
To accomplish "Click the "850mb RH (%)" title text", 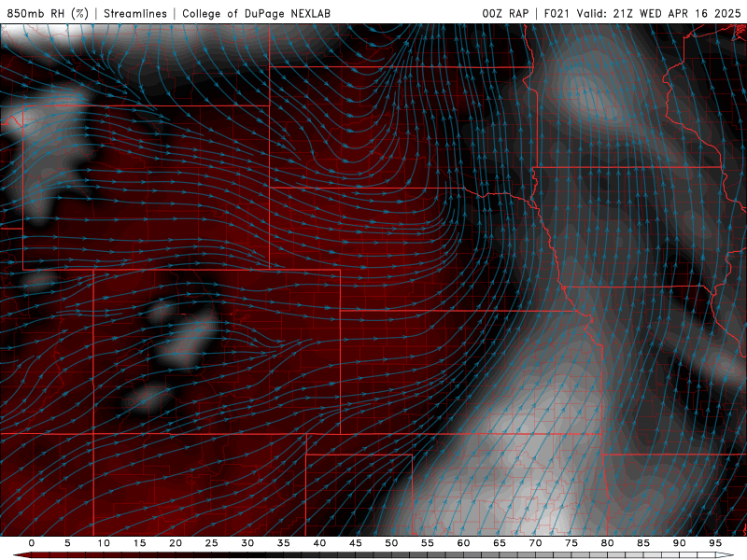I will click(x=48, y=13).
